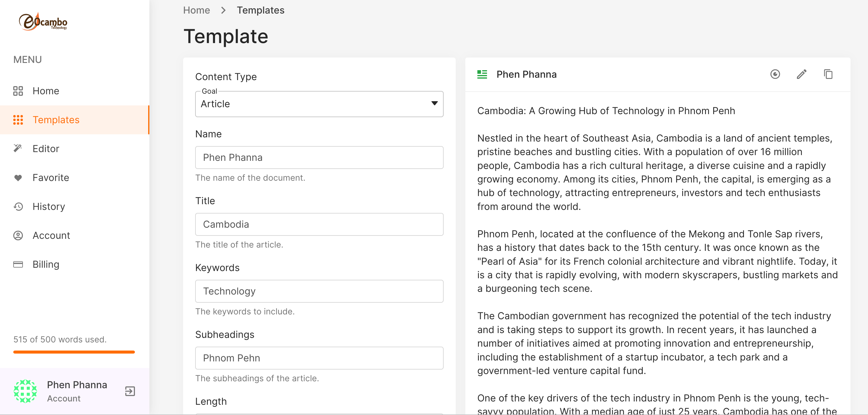The image size is (868, 415).
Task: Open the Goal dropdown showing Article
Action: (x=313, y=104)
